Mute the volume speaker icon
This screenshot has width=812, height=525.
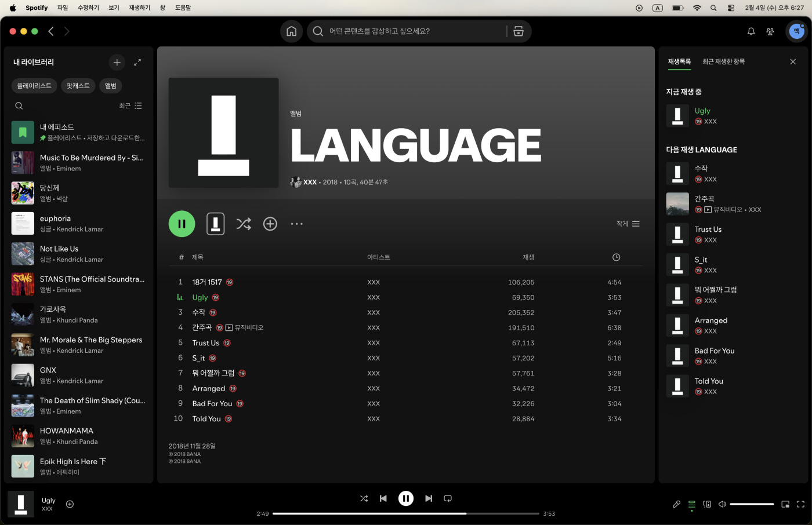click(722, 504)
